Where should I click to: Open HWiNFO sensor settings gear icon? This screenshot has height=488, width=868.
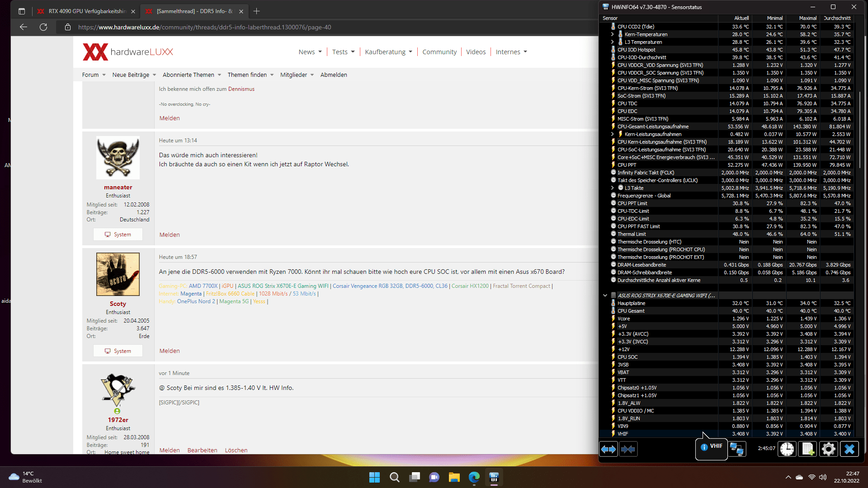828,449
